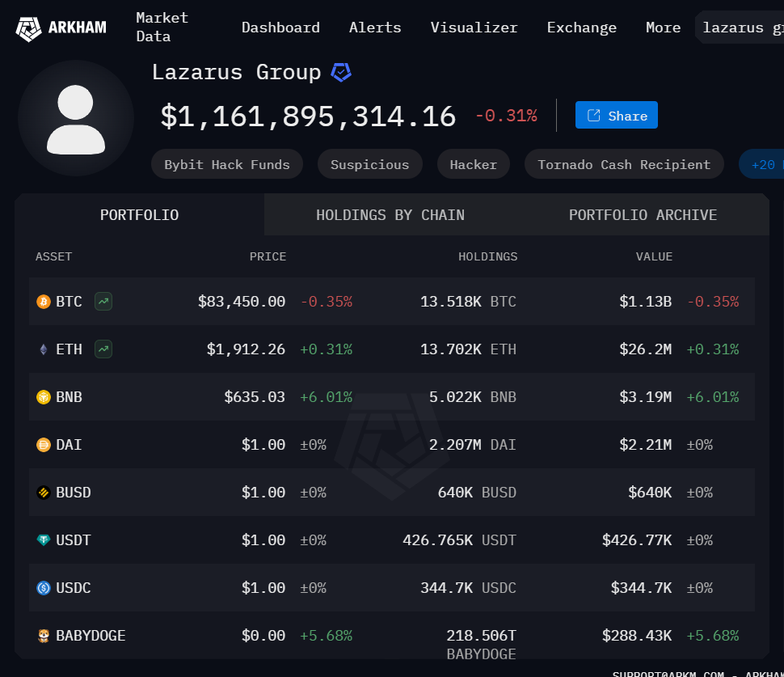Click the Lazarus Group entity title
Screen dimensions: 784x677
coord(237,73)
